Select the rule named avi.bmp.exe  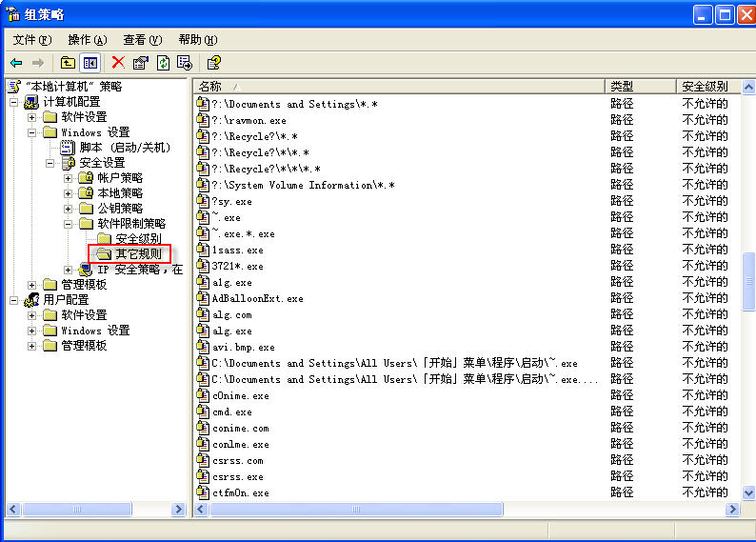click(244, 347)
